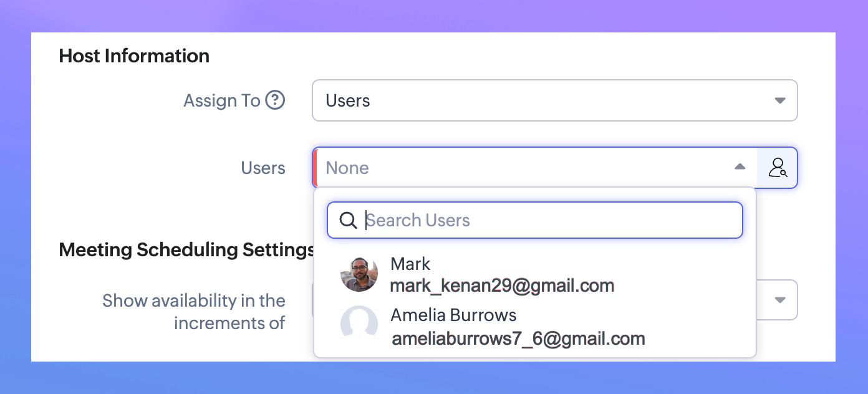Focus the Search Users input field
This screenshot has height=394, width=868.
pyautogui.click(x=549, y=220)
